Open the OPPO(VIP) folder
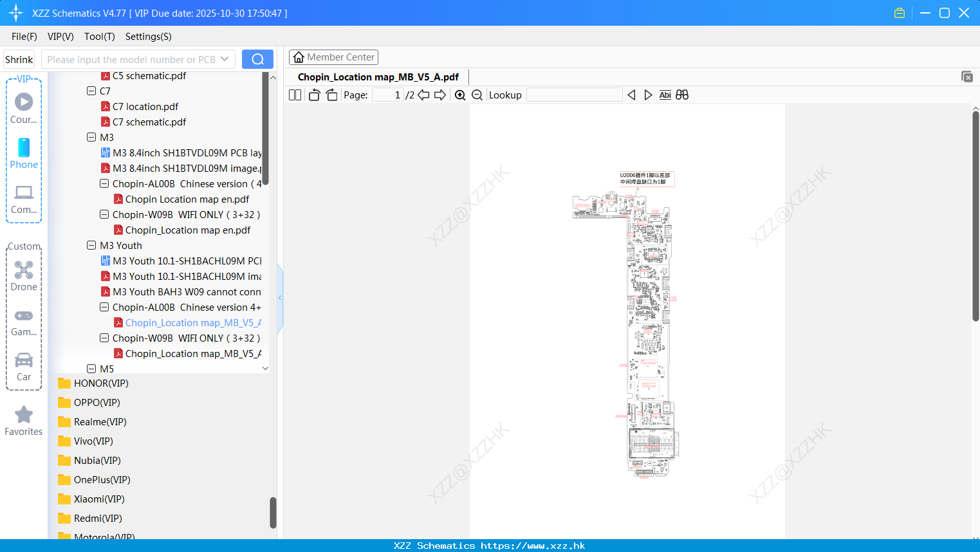 pyautogui.click(x=89, y=402)
